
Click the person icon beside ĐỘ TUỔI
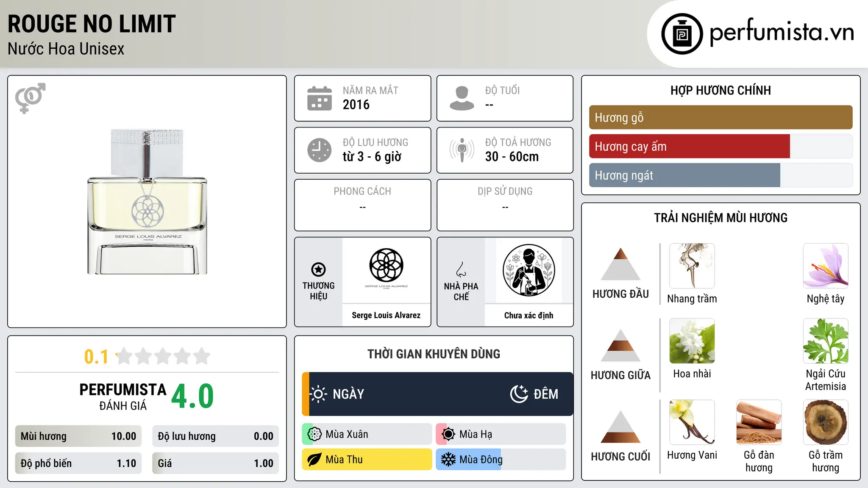click(x=462, y=98)
